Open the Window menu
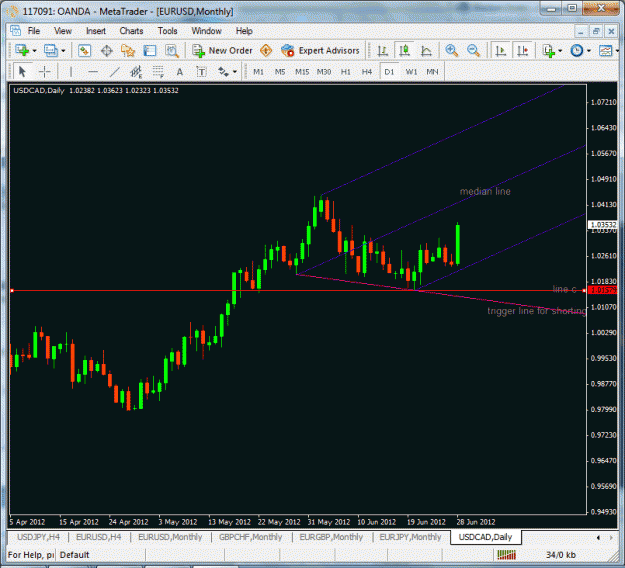 206,31
